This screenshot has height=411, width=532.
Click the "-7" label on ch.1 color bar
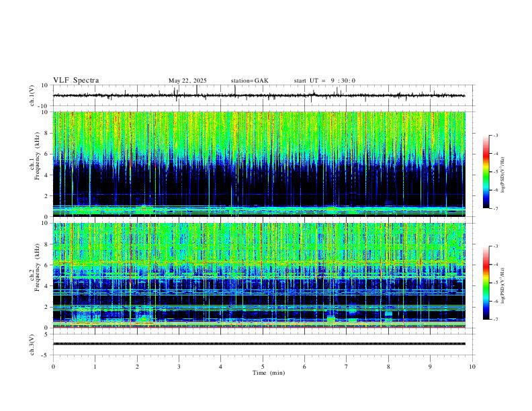[496, 209]
